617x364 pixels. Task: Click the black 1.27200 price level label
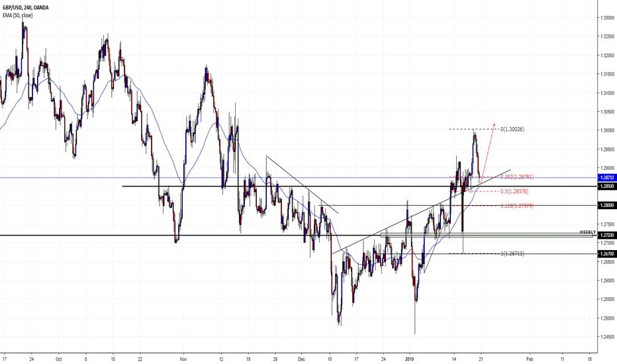607,236
